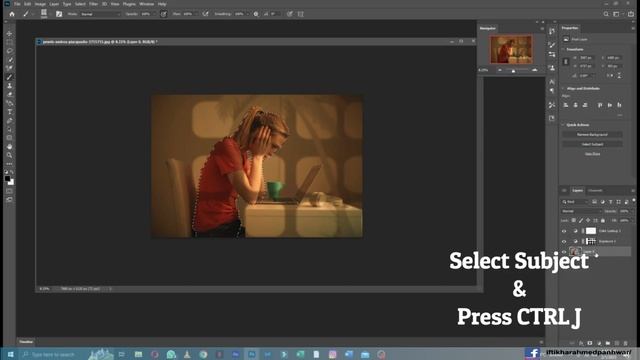
Task: Toggle the width-height link in Transform
Action: 566,62
